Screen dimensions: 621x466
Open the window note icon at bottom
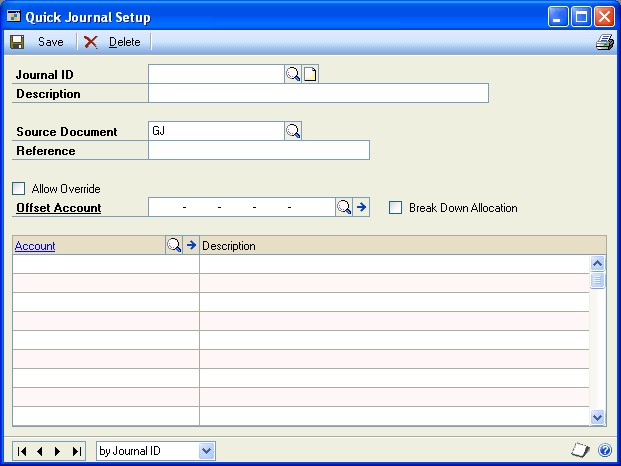pyautogui.click(x=580, y=450)
